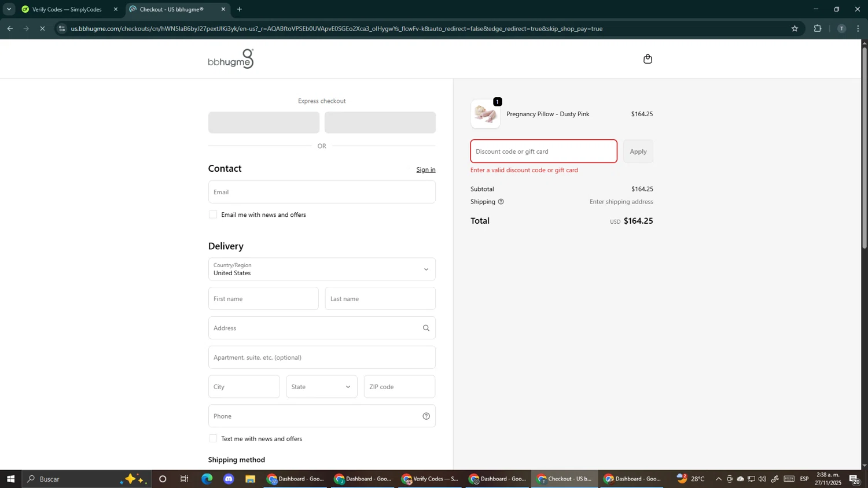Image resolution: width=868 pixels, height=488 pixels.
Task: Open Chrome profile avatar
Action: (x=841, y=28)
